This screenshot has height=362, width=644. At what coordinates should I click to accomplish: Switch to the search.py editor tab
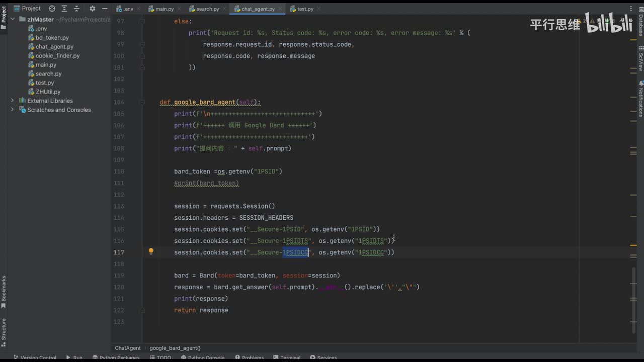[207, 9]
